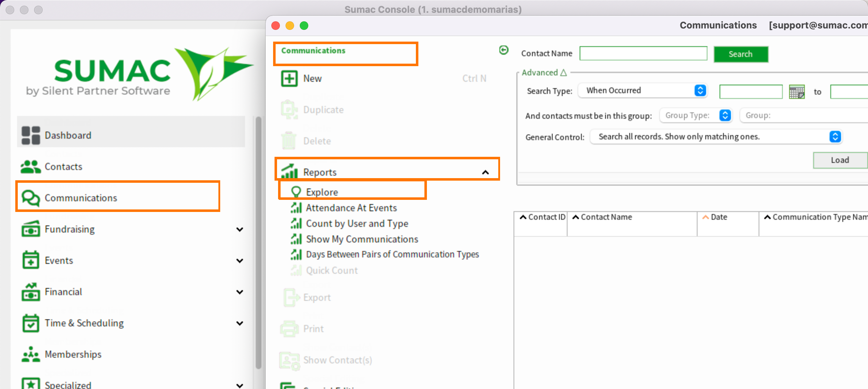The width and height of the screenshot is (868, 389).
Task: Click the Delete command label
Action: click(317, 141)
